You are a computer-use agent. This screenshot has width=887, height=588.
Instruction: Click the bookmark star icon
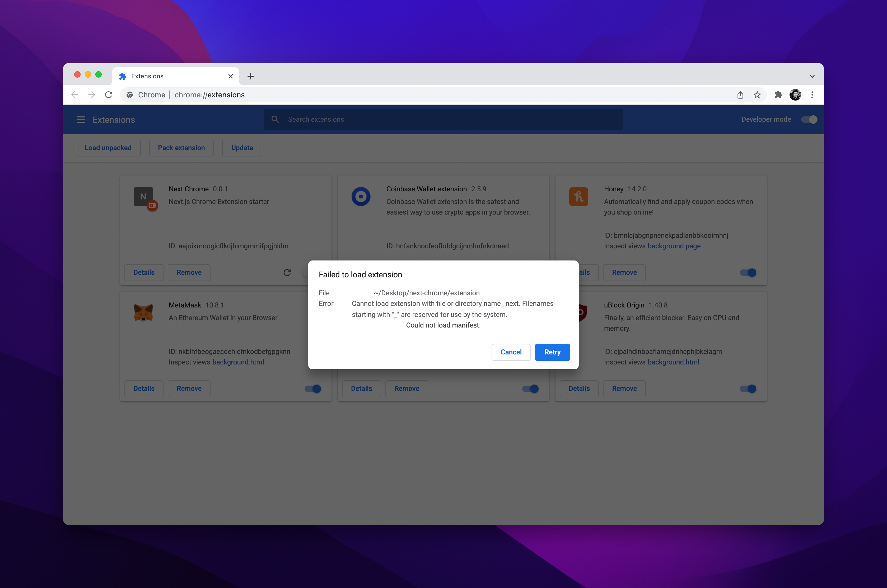coord(757,95)
